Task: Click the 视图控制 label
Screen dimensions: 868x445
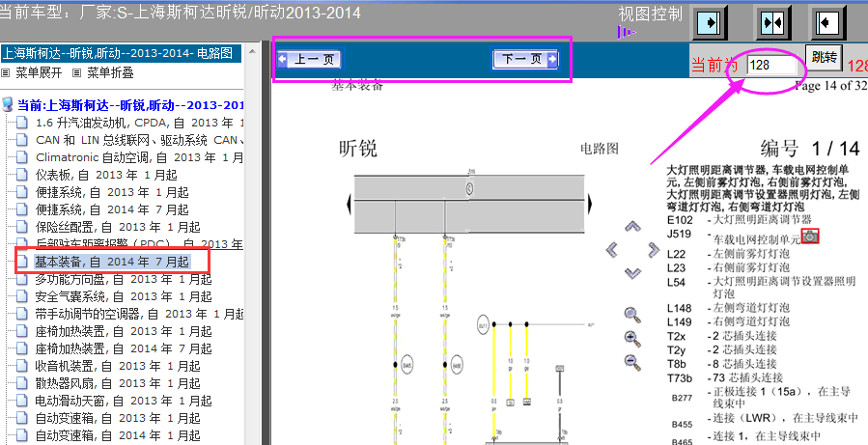Action: tap(650, 14)
